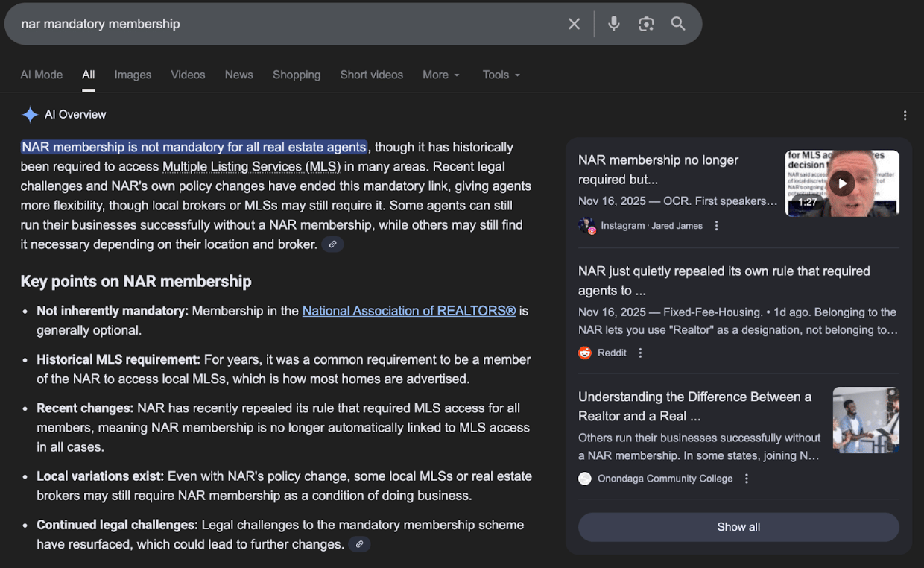Click the Reddit source logo icon

coord(585,353)
